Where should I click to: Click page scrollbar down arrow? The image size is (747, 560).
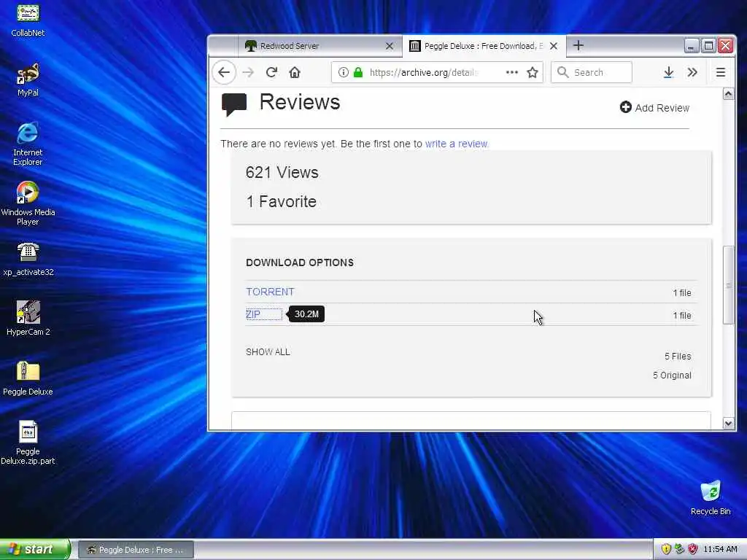point(728,424)
